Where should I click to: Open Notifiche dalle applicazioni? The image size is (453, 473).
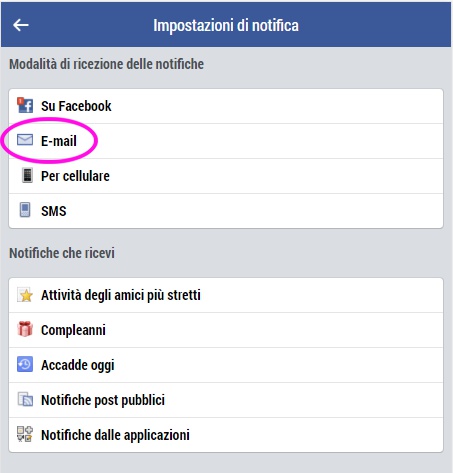(x=226, y=435)
